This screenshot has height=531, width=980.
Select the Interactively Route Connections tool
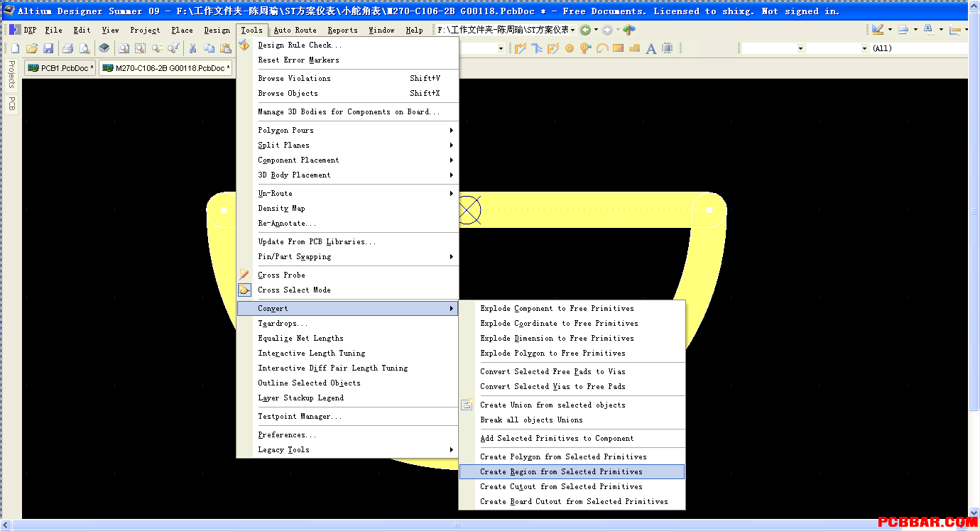pyautogui.click(x=521, y=48)
